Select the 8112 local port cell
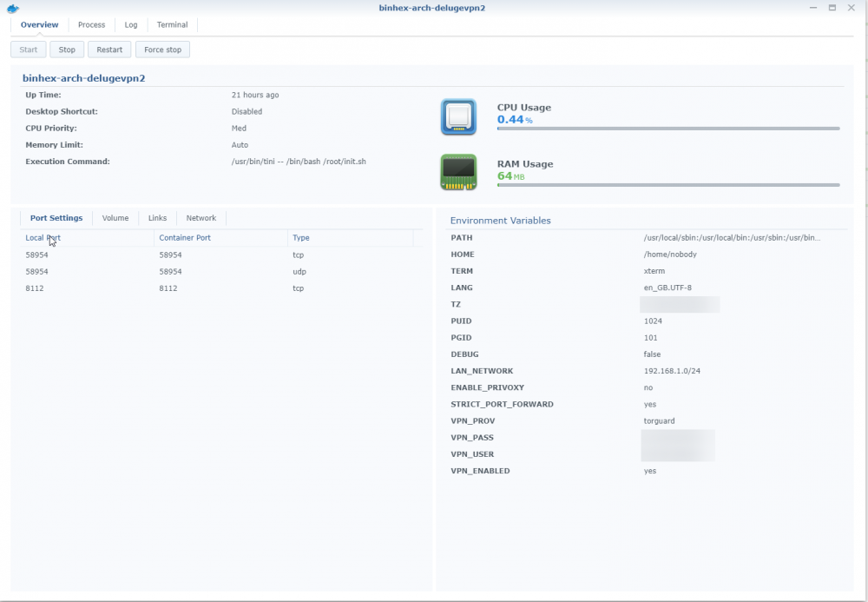 [35, 288]
